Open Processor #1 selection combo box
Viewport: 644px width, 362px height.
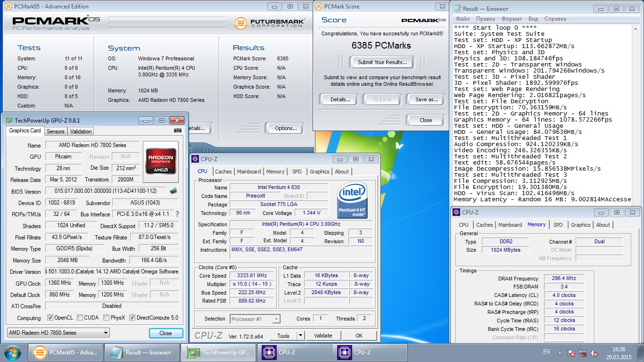[x=255, y=319]
